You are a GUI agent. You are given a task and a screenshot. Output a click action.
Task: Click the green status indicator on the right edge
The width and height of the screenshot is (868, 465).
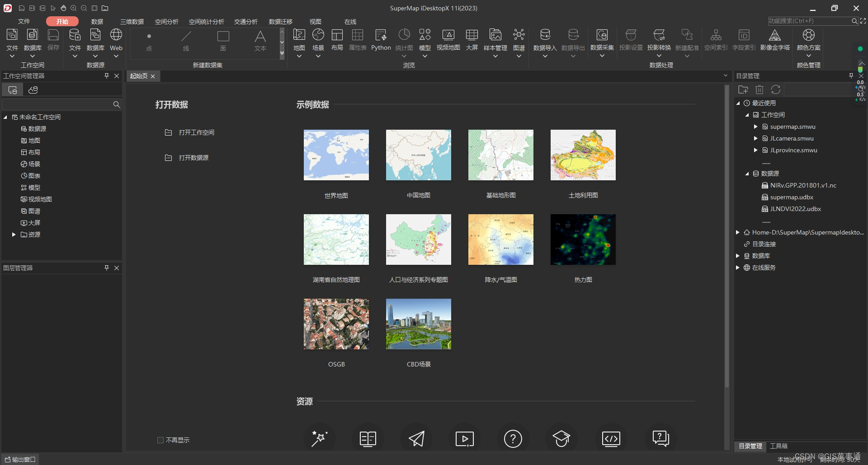point(860,48)
